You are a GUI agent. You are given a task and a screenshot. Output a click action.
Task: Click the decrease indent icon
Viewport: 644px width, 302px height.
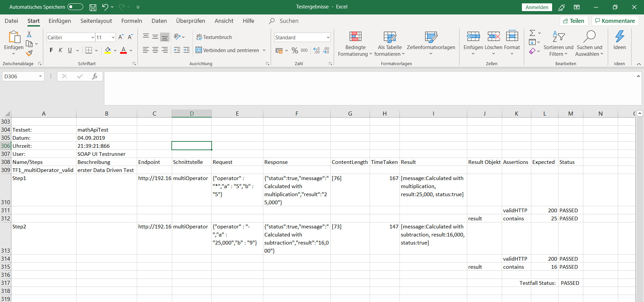pyautogui.click(x=177, y=50)
